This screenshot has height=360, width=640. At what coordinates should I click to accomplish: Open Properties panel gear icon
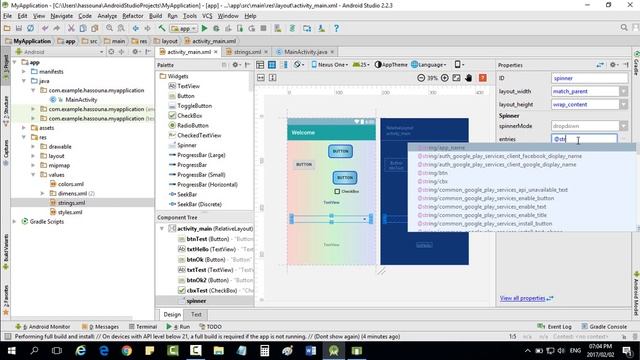(613, 65)
